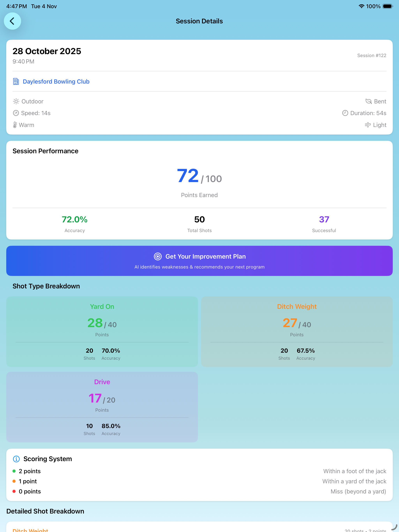Open the Drive shot type card
This screenshot has width=399, height=532.
102,407
